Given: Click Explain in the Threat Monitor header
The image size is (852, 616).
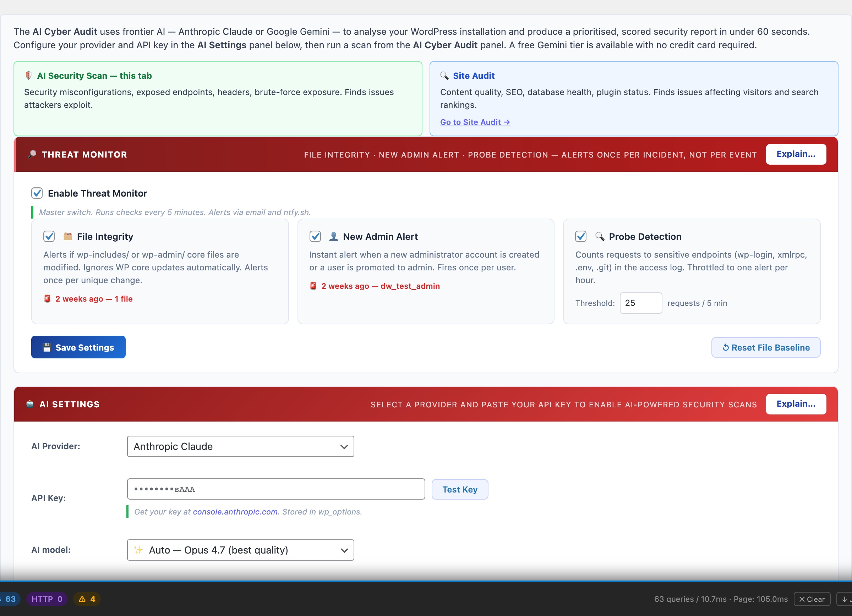Looking at the screenshot, I should (x=796, y=154).
